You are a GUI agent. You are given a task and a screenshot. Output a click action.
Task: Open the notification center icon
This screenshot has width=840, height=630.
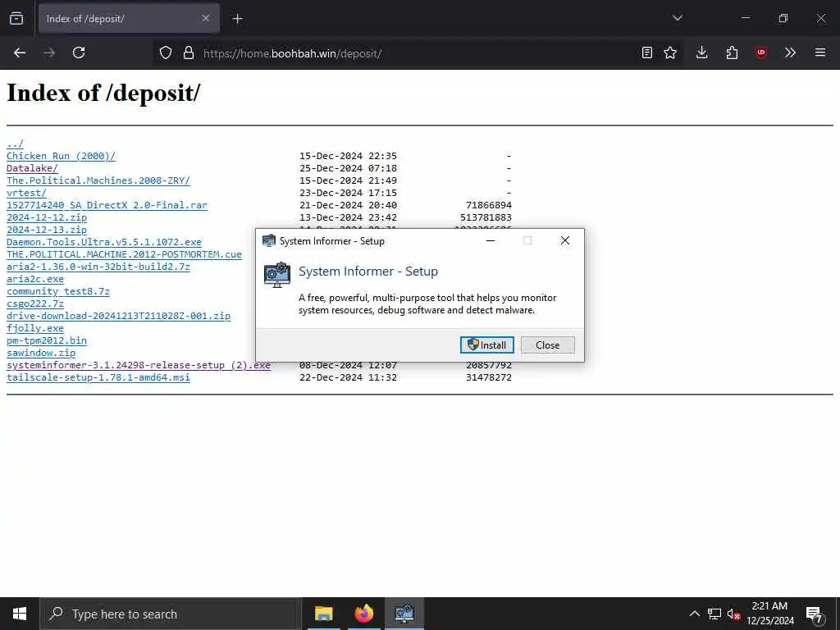coord(815,614)
